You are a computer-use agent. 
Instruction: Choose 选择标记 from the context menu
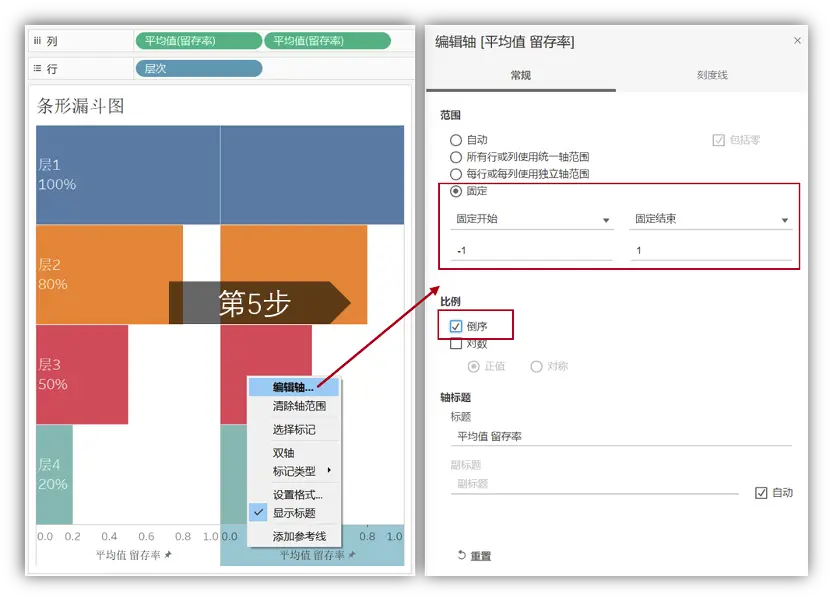[294, 430]
